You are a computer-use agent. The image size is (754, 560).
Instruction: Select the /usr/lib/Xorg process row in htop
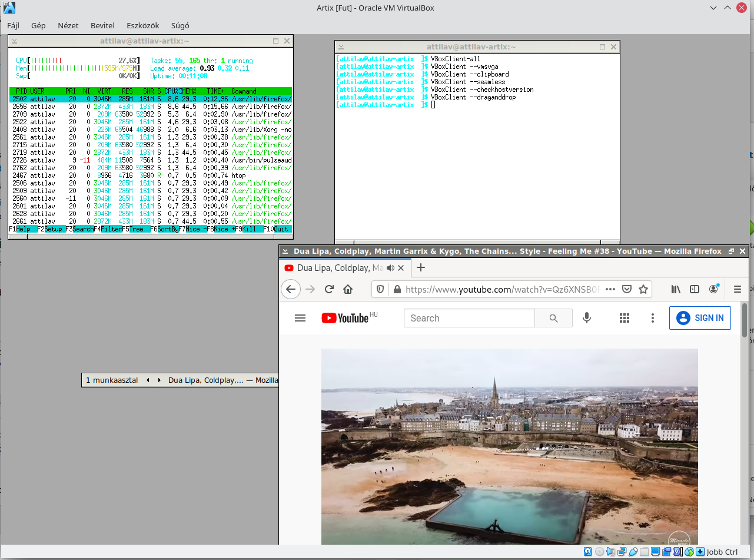pyautogui.click(x=151, y=130)
